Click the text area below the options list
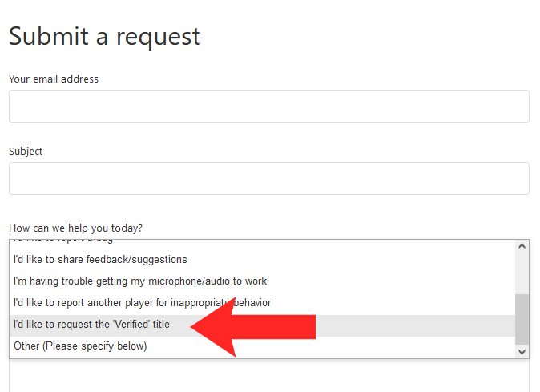This screenshot has width=540, height=392. click(x=269, y=376)
